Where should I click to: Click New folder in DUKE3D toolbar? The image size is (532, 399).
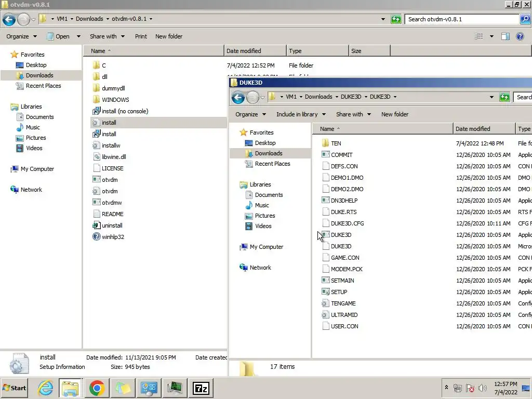[x=395, y=114]
